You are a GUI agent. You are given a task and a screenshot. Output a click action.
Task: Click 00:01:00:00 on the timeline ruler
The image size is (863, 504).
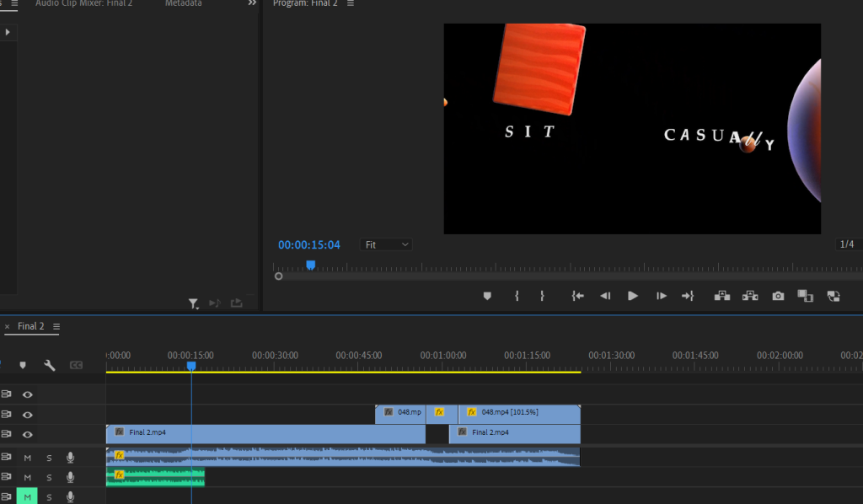pyautogui.click(x=443, y=356)
